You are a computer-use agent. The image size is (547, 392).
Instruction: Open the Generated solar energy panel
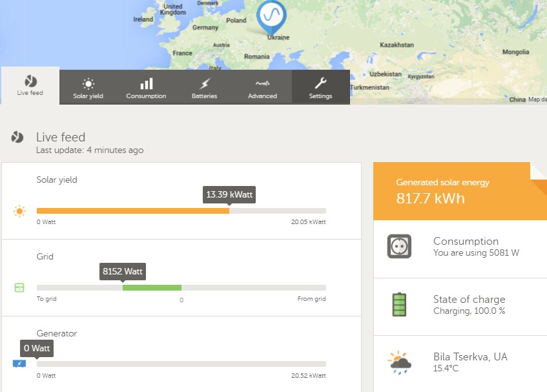tap(459, 191)
